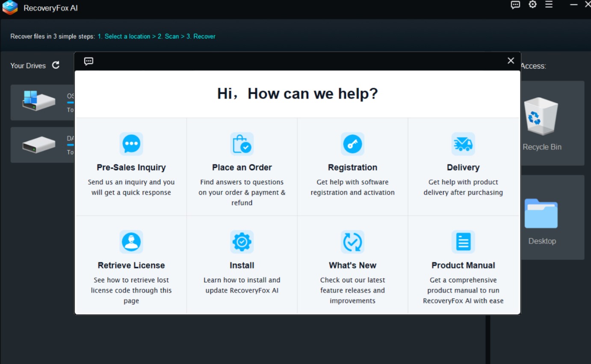Click the Pre-Sales Inquiry chat bubble icon

point(131,144)
